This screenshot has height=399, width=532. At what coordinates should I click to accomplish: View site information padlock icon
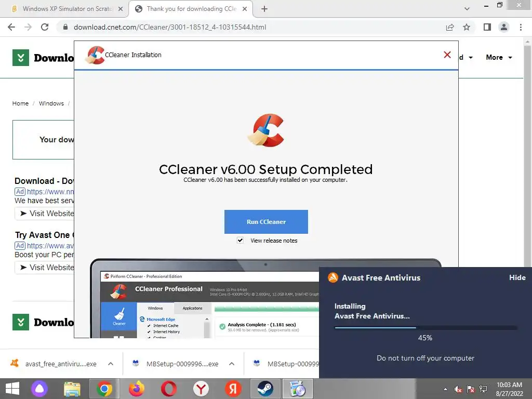(x=65, y=27)
